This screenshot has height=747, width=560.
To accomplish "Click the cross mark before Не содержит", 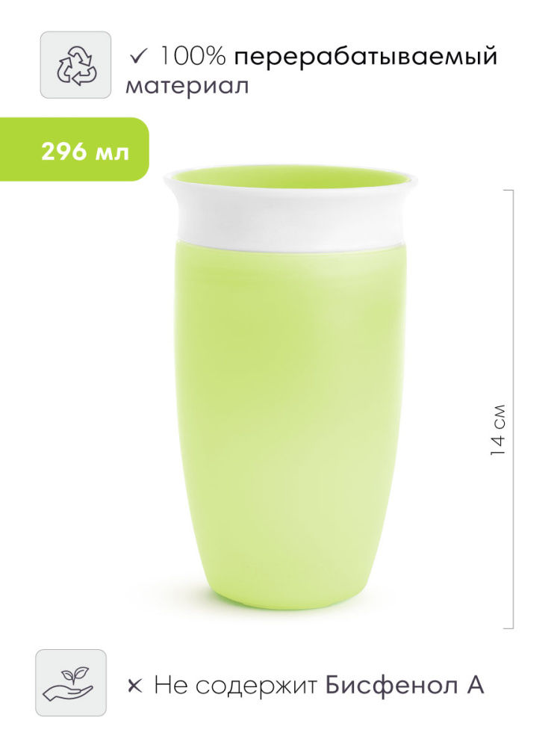I will 135,687.
